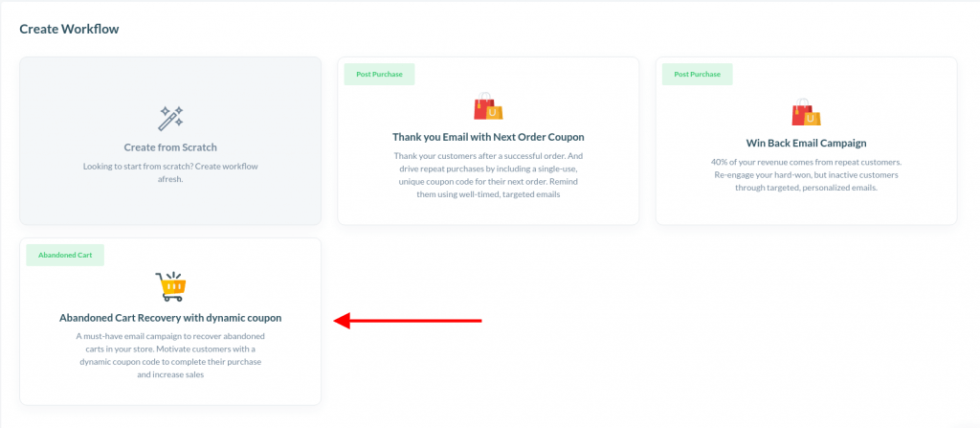Open the Create from Scratch card title
Viewport: 980px width, 428px height.
point(170,147)
